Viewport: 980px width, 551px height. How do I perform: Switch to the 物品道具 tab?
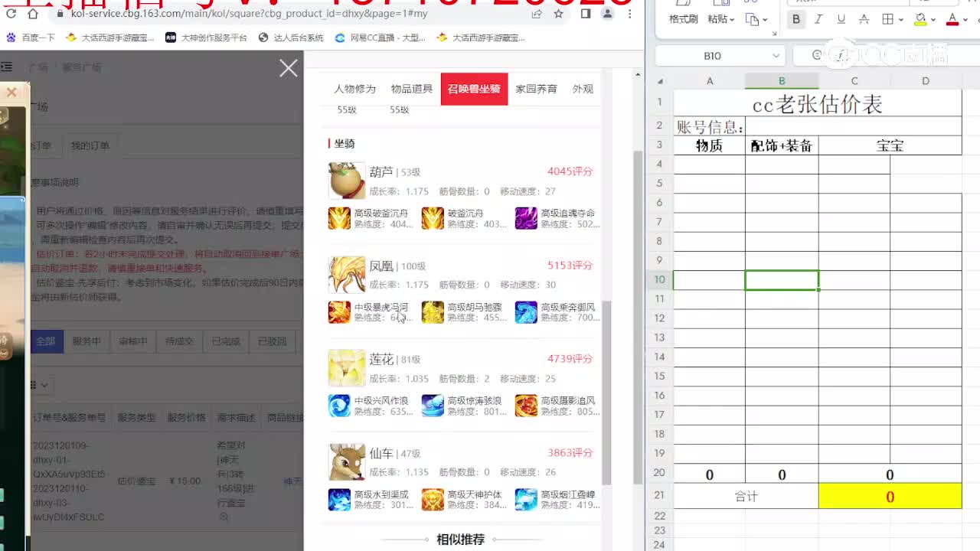tap(412, 89)
